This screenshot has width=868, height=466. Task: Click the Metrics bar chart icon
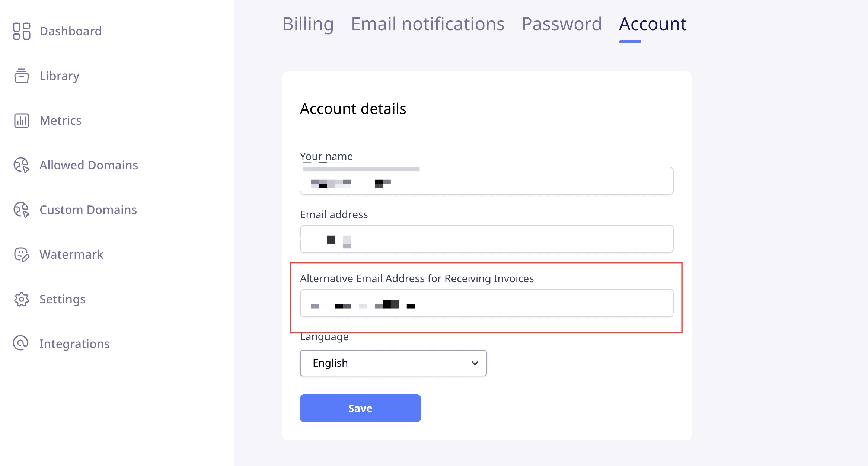(21, 121)
